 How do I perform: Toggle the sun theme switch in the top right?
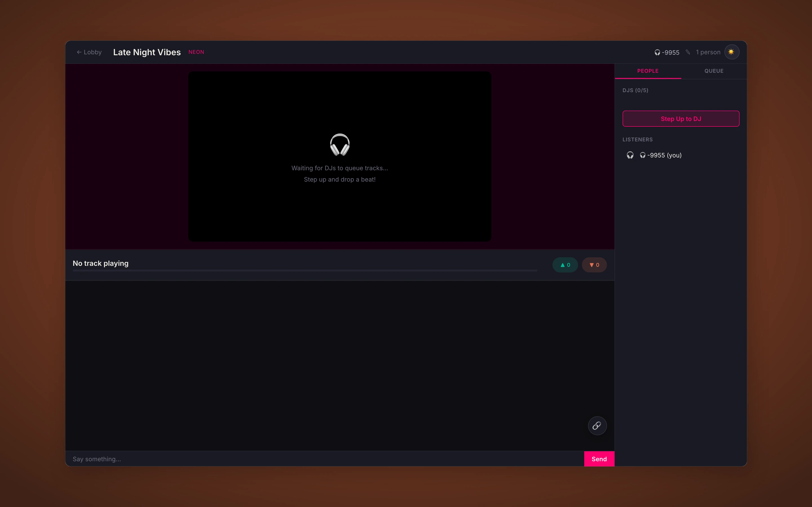(x=732, y=52)
